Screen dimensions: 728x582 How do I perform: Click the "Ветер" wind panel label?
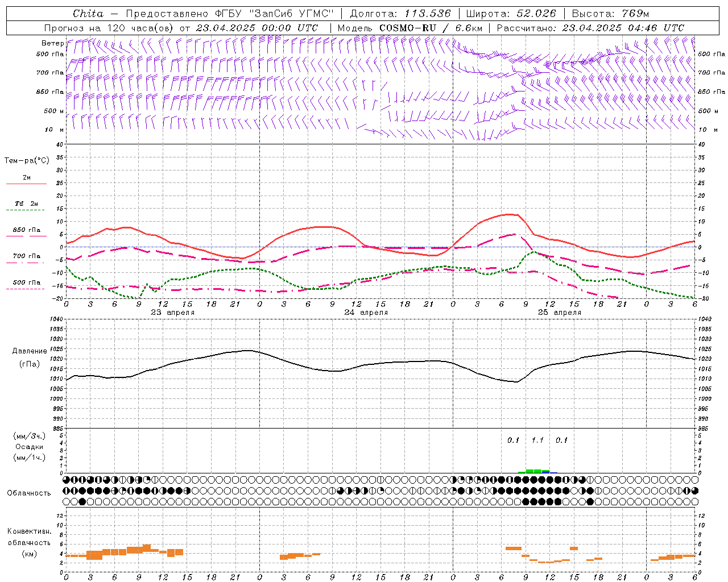(52, 43)
